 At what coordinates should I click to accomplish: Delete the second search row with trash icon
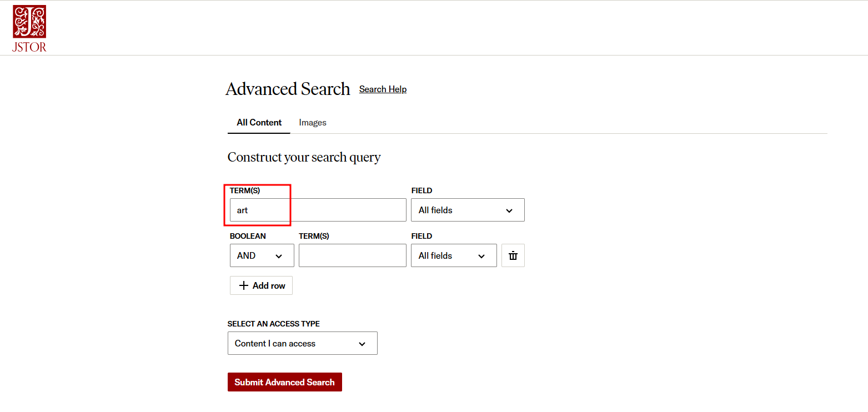click(x=513, y=255)
